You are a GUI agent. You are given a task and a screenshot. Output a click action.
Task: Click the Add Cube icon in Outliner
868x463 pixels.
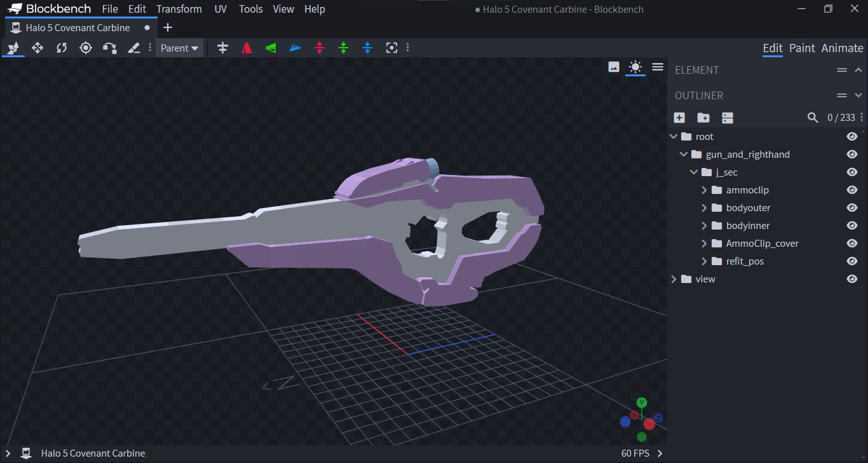pyautogui.click(x=679, y=118)
